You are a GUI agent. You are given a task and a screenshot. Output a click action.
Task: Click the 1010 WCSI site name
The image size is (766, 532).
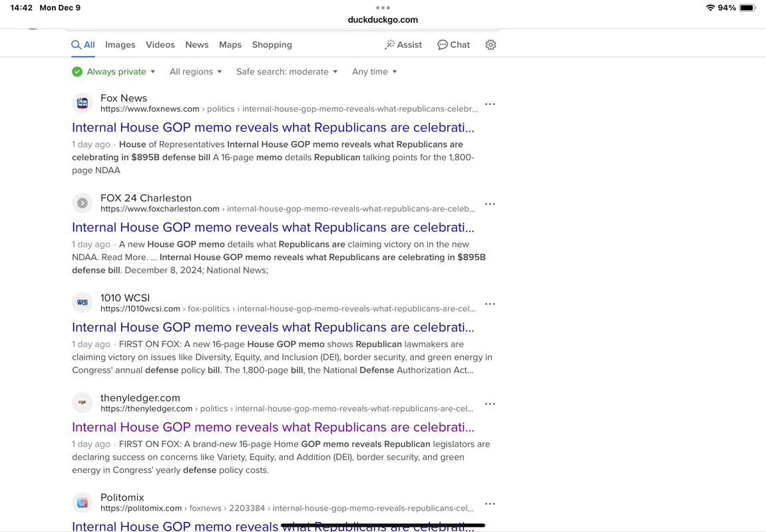pyautogui.click(x=125, y=298)
